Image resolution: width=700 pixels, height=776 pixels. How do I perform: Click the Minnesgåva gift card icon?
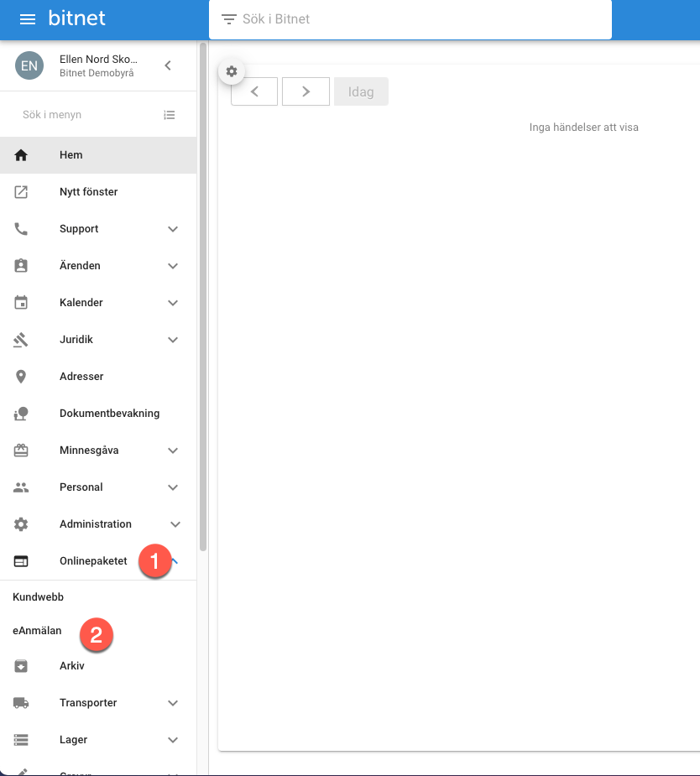coord(21,450)
